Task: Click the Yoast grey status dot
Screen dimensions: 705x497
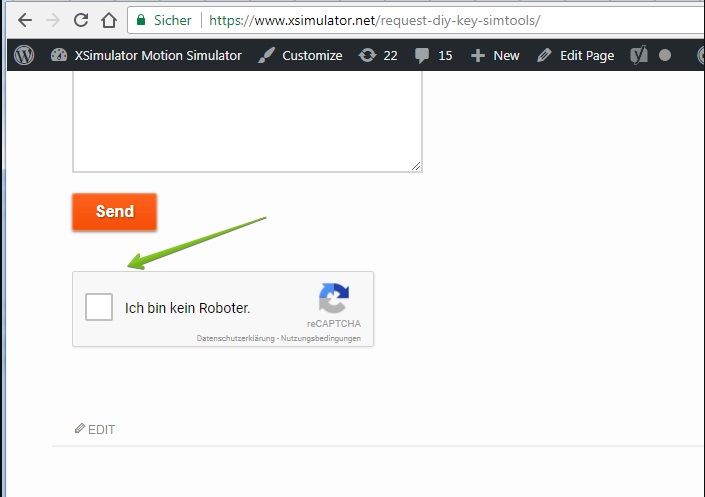Action: (665, 55)
